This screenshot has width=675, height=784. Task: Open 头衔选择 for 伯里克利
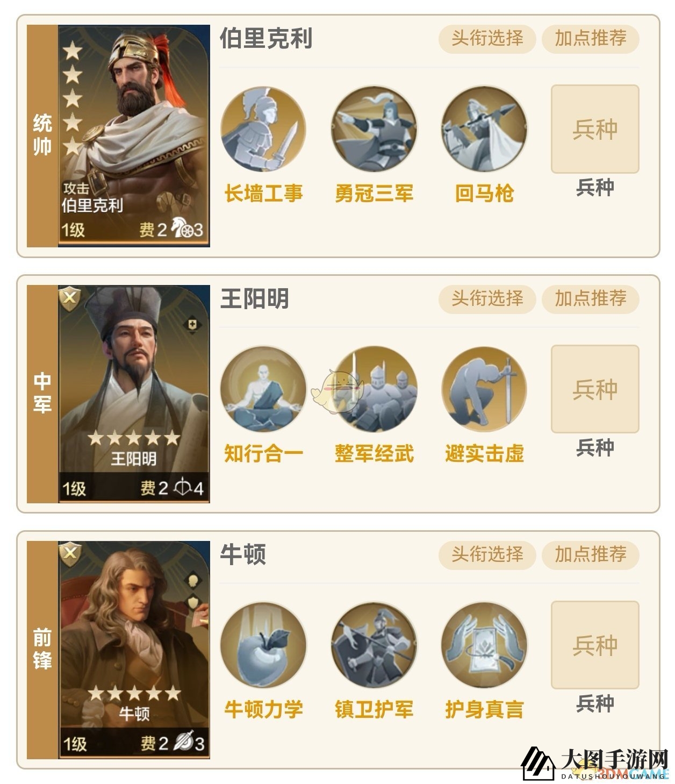(487, 38)
